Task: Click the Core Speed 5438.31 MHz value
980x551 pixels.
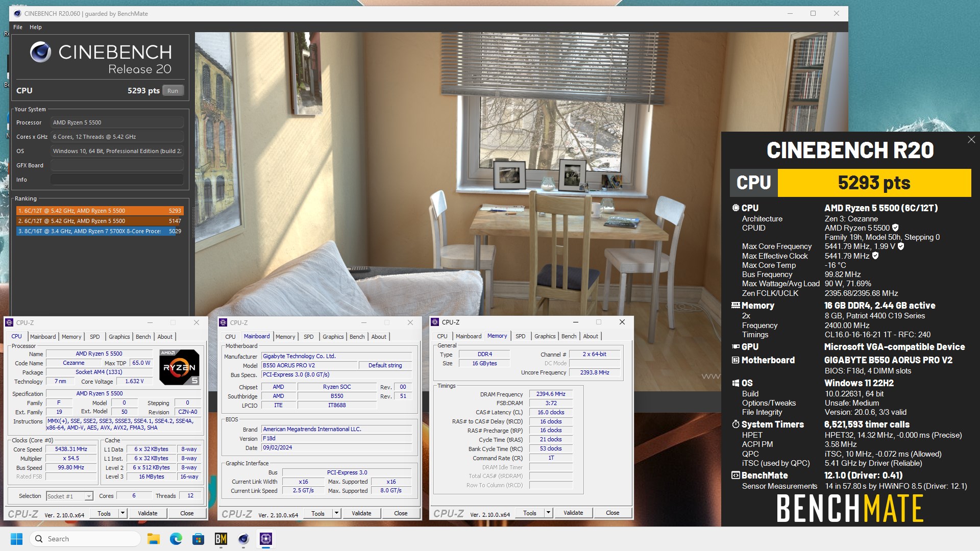Action: 71,449
